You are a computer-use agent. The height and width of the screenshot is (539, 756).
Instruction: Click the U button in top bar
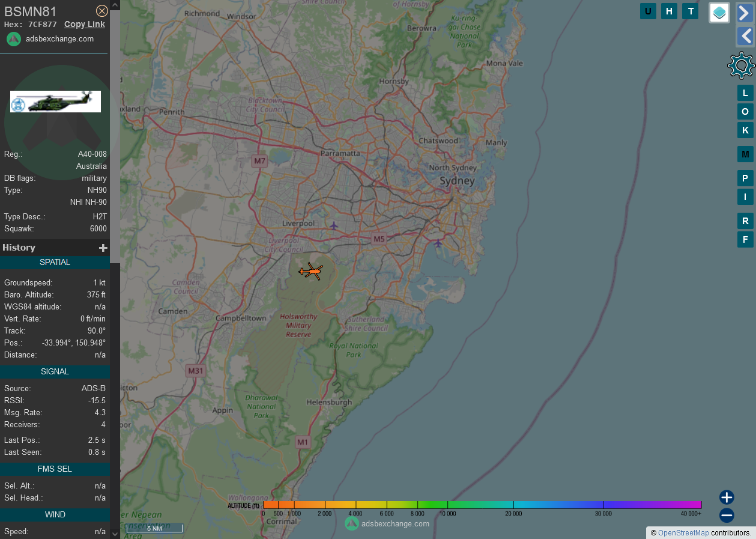(648, 11)
